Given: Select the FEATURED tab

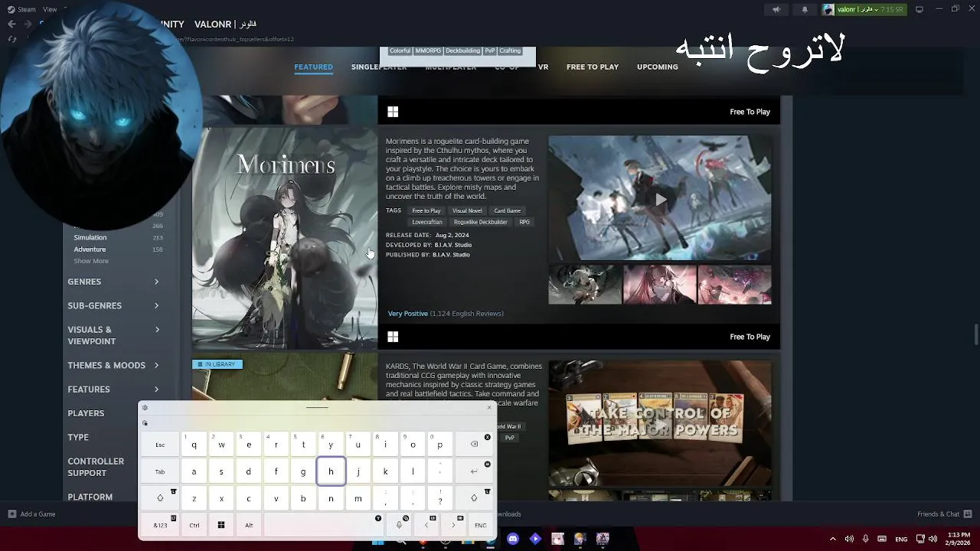Looking at the screenshot, I should pyautogui.click(x=313, y=67).
